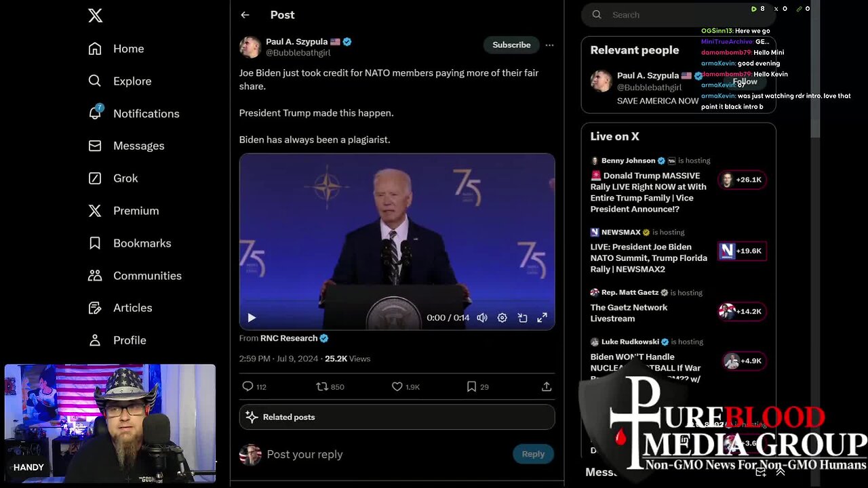
Task: Open the Related posts bar
Action: pos(397,417)
